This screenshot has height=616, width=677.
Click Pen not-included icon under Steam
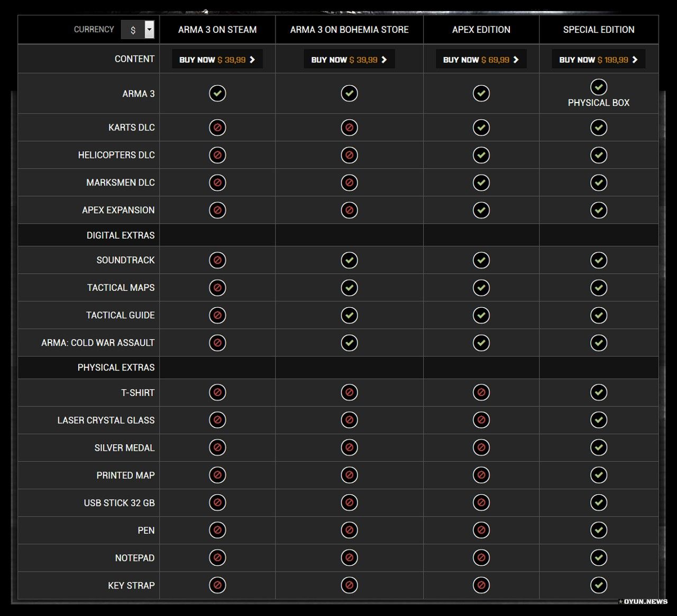(217, 530)
